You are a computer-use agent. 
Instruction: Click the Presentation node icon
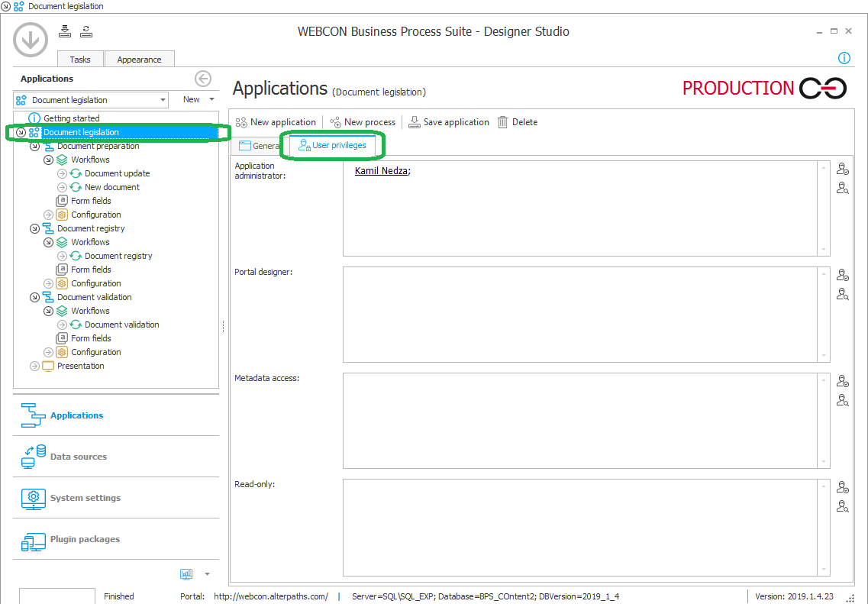[x=48, y=366]
